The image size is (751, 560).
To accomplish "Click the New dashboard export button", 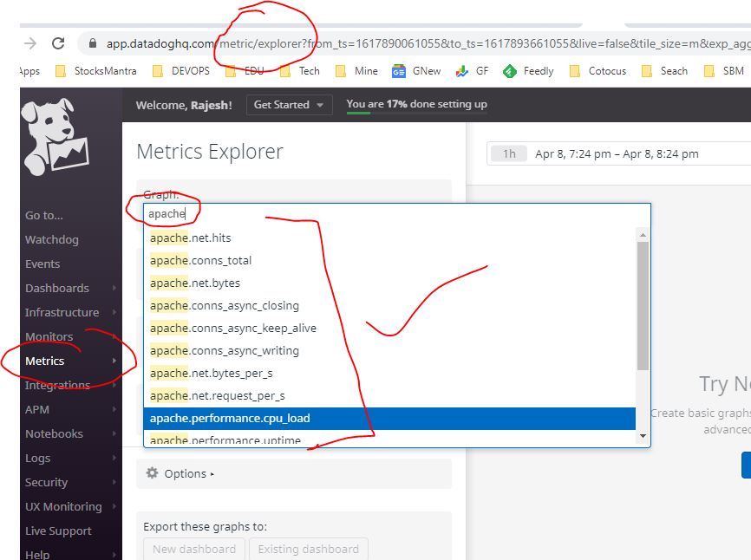I will click(x=194, y=549).
